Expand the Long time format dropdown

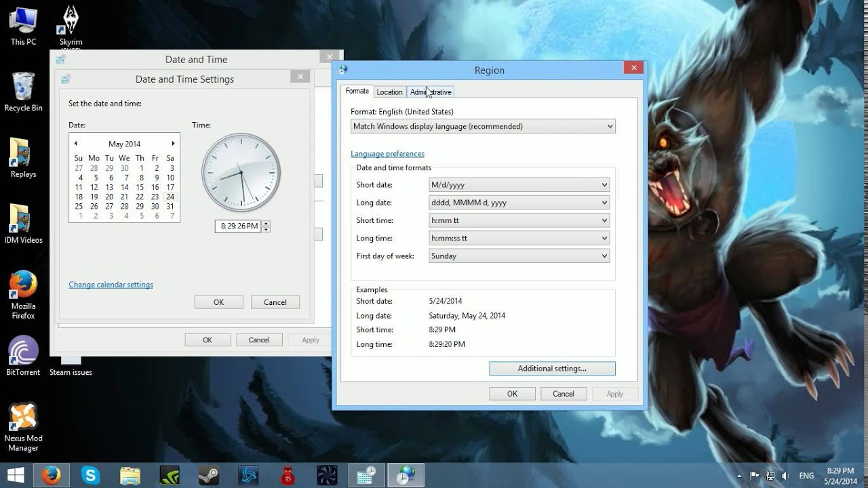pyautogui.click(x=519, y=238)
